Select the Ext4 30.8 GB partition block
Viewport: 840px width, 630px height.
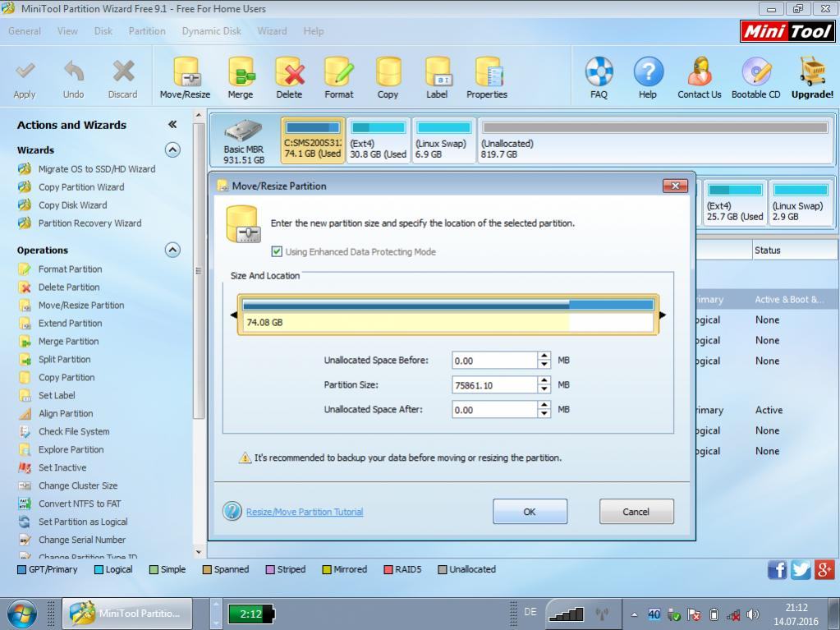click(x=379, y=140)
